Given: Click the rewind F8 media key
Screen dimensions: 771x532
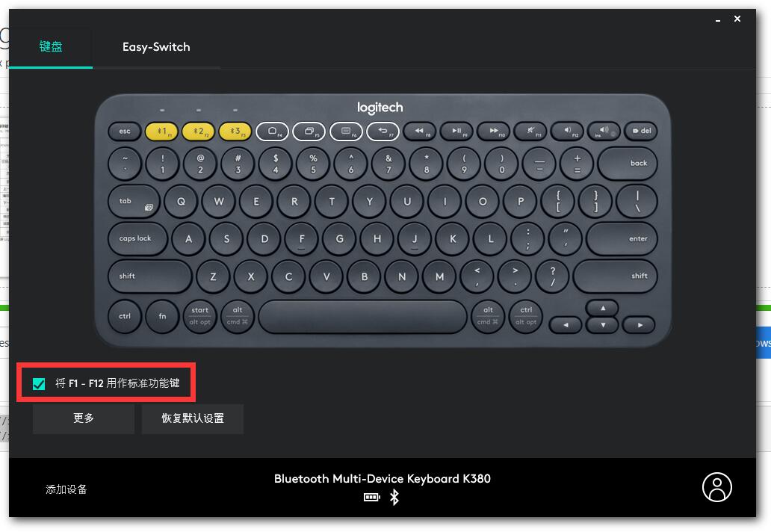Looking at the screenshot, I should click(419, 132).
